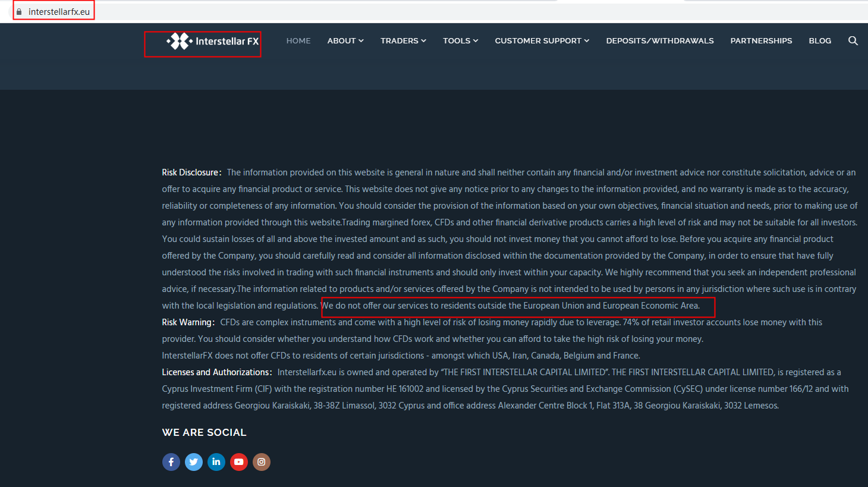868x487 pixels.
Task: Click the 'InterstellarFX does not offer CFDs' line
Action: tap(401, 356)
